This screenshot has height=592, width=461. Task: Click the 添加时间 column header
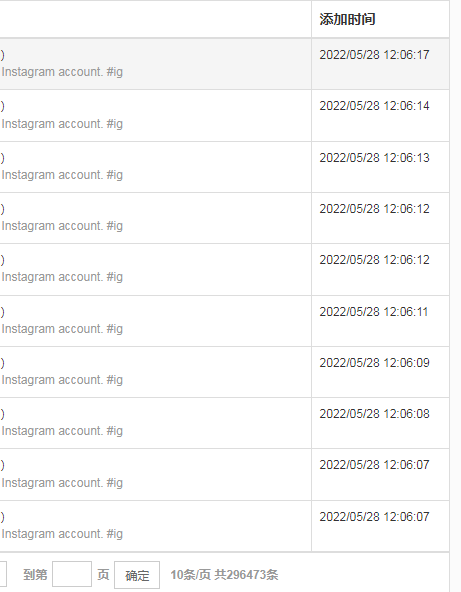(347, 19)
